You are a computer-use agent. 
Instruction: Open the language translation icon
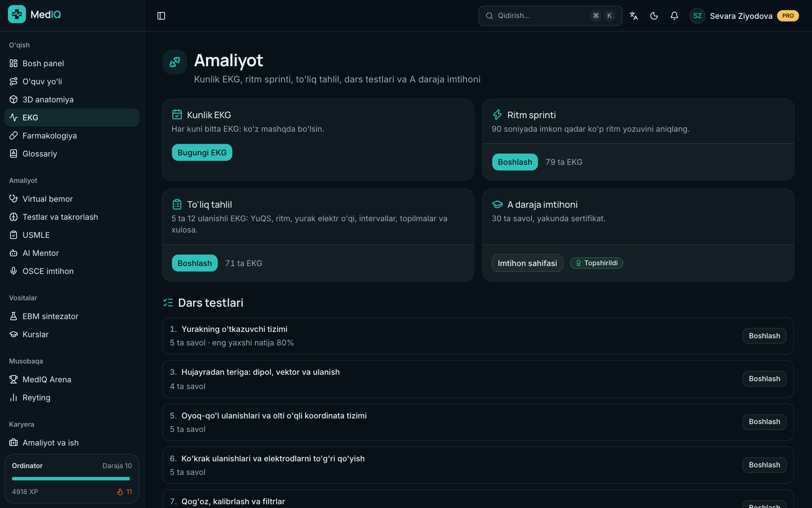click(x=634, y=16)
